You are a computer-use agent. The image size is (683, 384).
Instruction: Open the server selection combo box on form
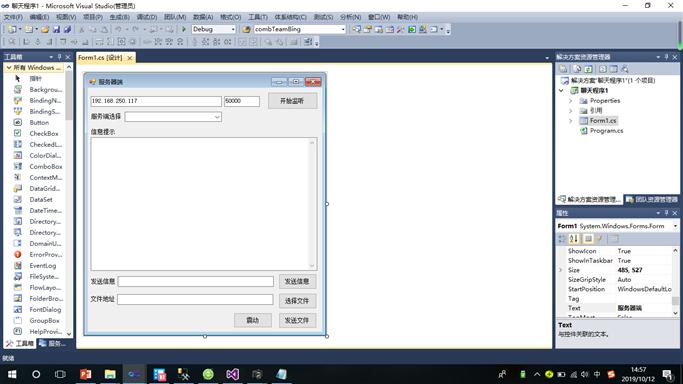(173, 117)
